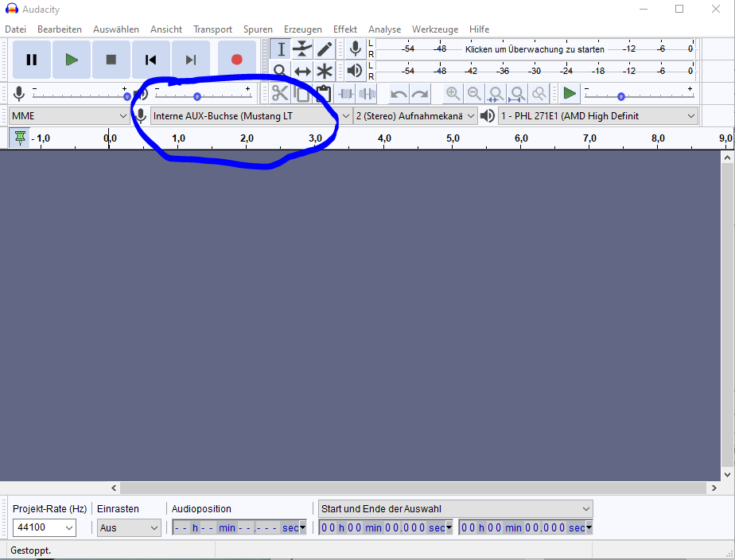
Task: Open 'Start und Ende der Auswahl' dropdown
Action: click(456, 509)
